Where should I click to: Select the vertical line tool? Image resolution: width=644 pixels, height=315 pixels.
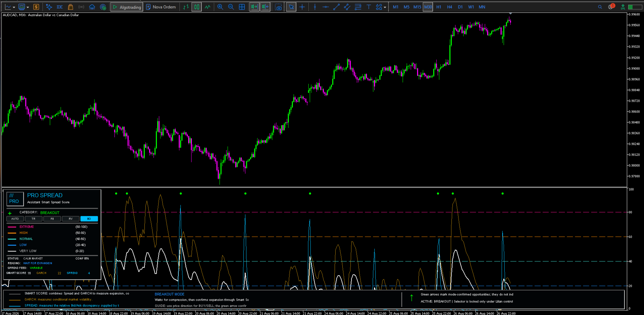[315, 7]
